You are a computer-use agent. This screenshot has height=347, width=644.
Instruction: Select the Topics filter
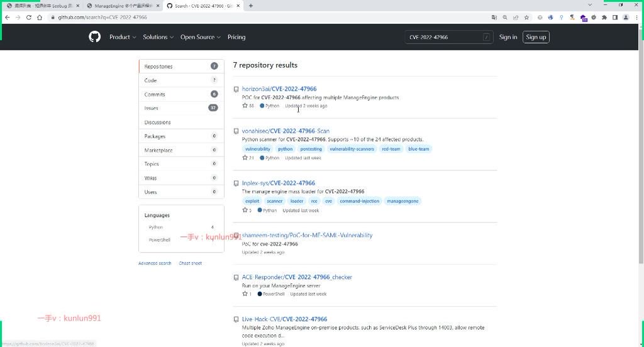tap(181, 164)
